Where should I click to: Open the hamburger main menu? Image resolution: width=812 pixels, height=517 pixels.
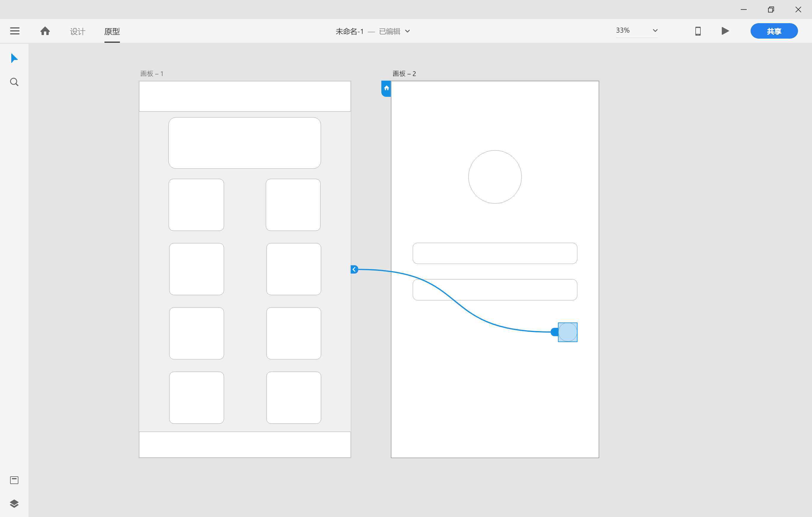click(15, 31)
